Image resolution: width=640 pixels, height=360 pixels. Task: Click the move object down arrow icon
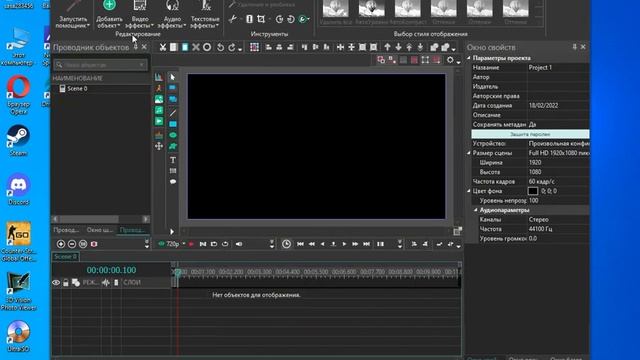398,47
